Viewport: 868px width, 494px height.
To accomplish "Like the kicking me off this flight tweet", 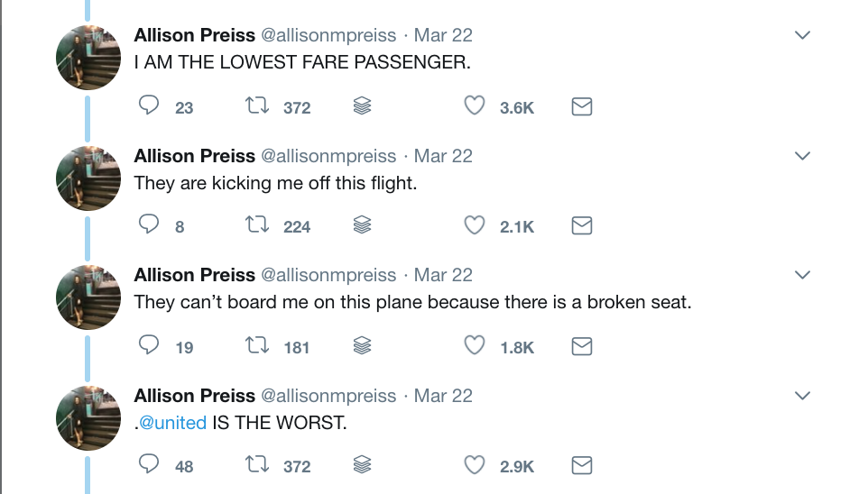I will (475, 225).
